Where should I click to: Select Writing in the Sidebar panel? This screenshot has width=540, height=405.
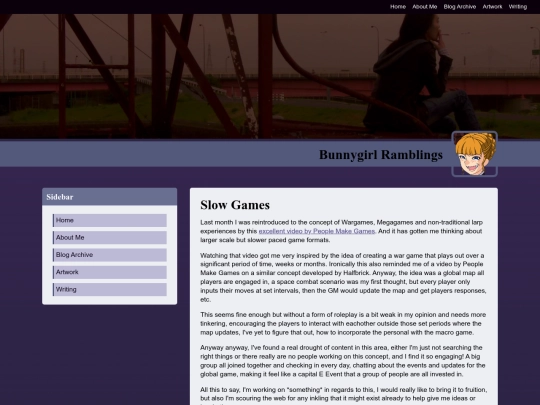point(110,289)
